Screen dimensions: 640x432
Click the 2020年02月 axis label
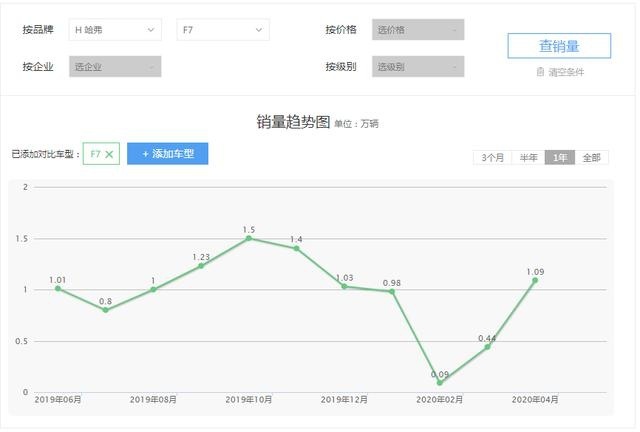[440, 399]
